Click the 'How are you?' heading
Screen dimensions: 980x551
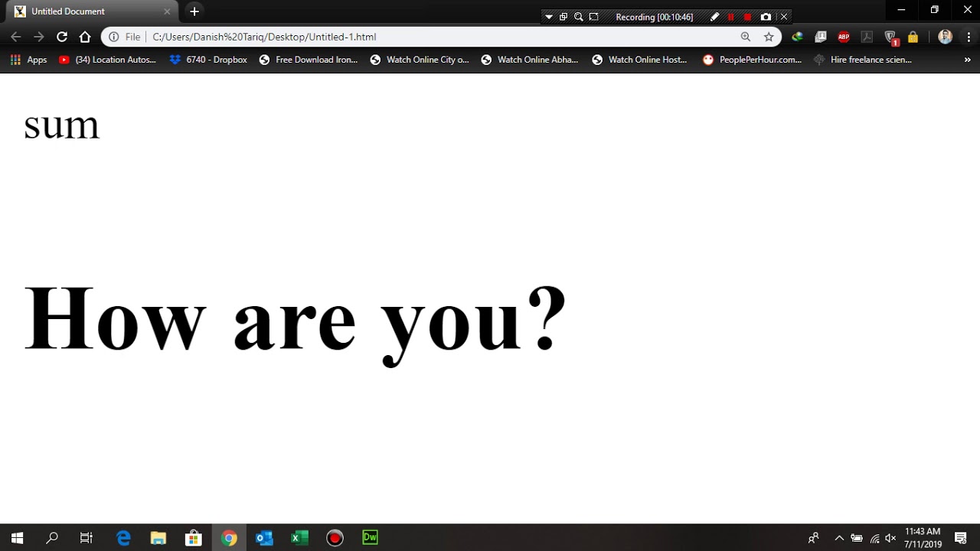click(296, 325)
